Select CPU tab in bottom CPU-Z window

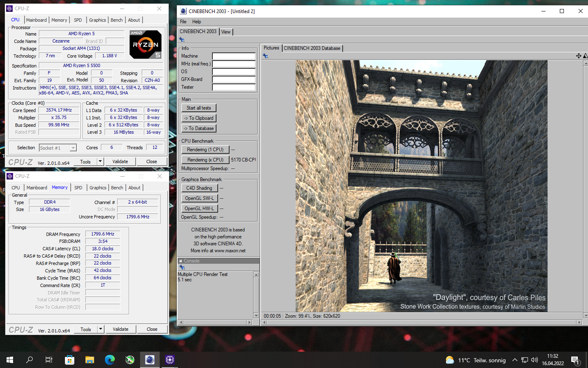[x=16, y=188]
